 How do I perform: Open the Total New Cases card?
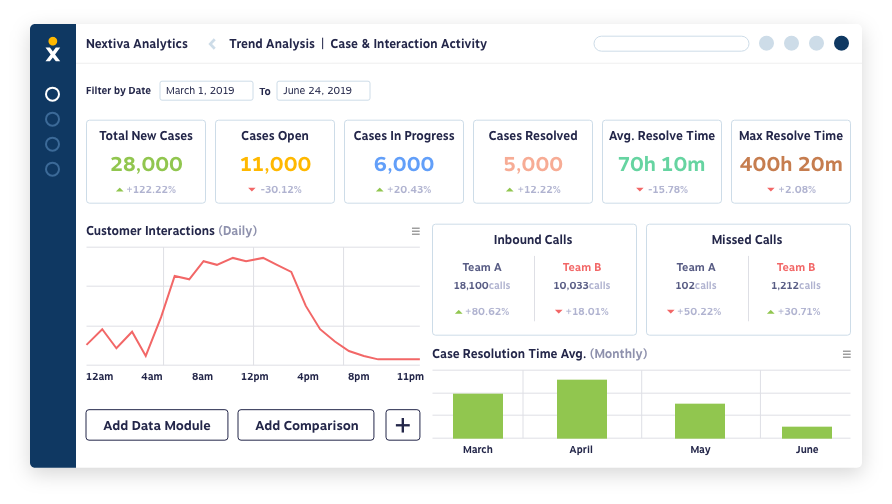pos(146,162)
